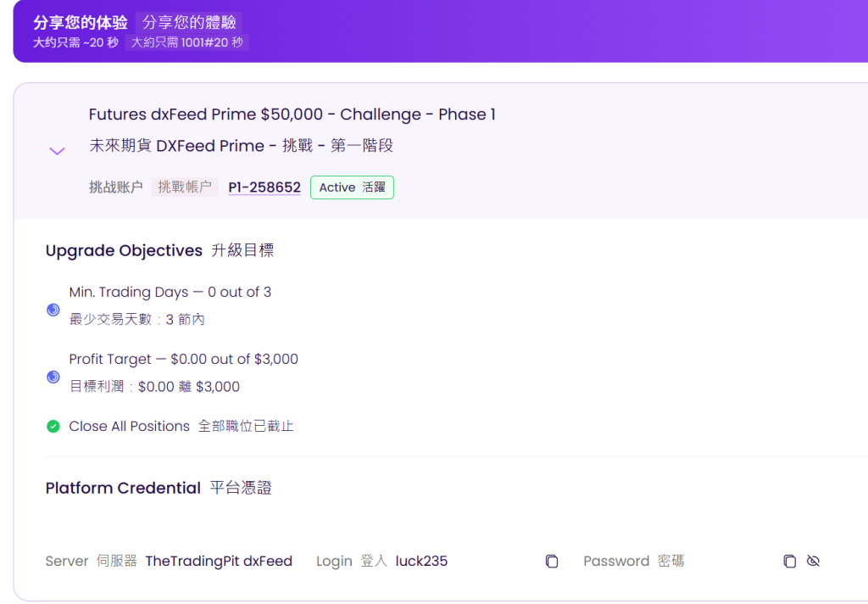868x604 pixels.
Task: Toggle password visibility eye icon
Action: 813,561
